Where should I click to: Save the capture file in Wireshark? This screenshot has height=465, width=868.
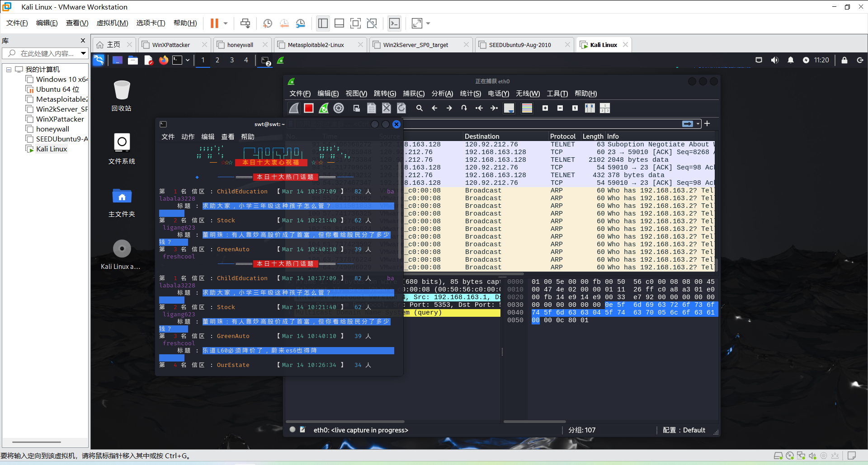[372, 108]
